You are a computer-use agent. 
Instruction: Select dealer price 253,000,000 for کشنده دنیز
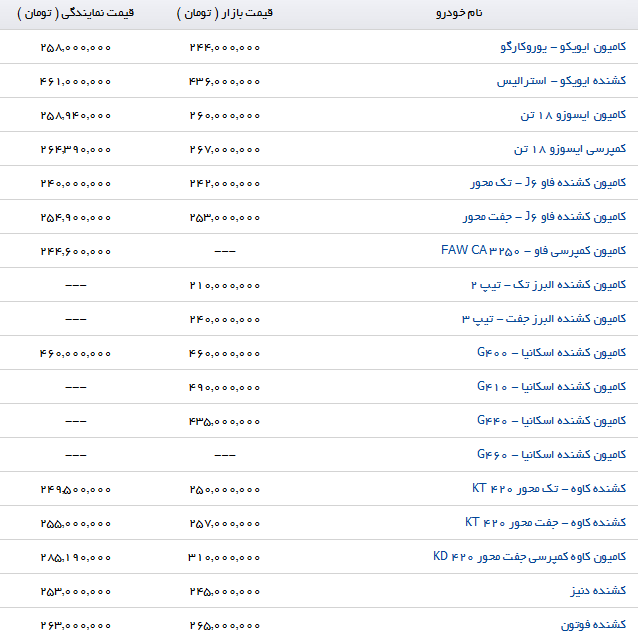click(x=76, y=591)
